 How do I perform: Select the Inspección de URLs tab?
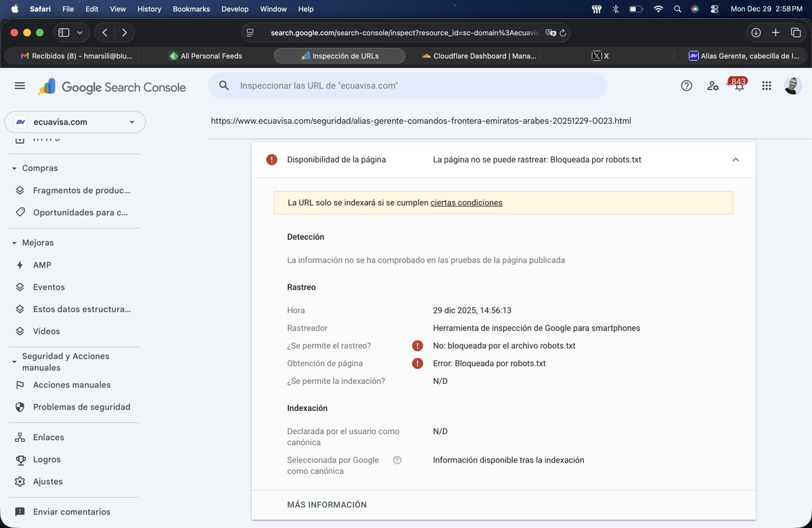[x=340, y=56]
